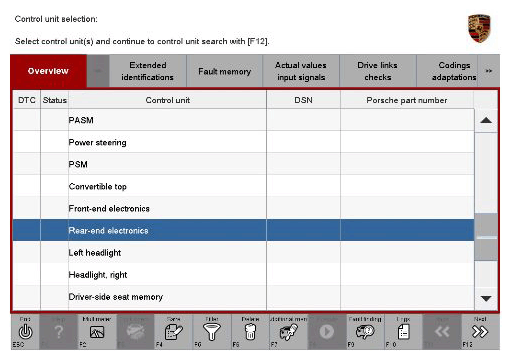Image resolution: width=511 pixels, height=360 pixels.
Task: Start Fault finding (F9)
Action: [x=365, y=332]
